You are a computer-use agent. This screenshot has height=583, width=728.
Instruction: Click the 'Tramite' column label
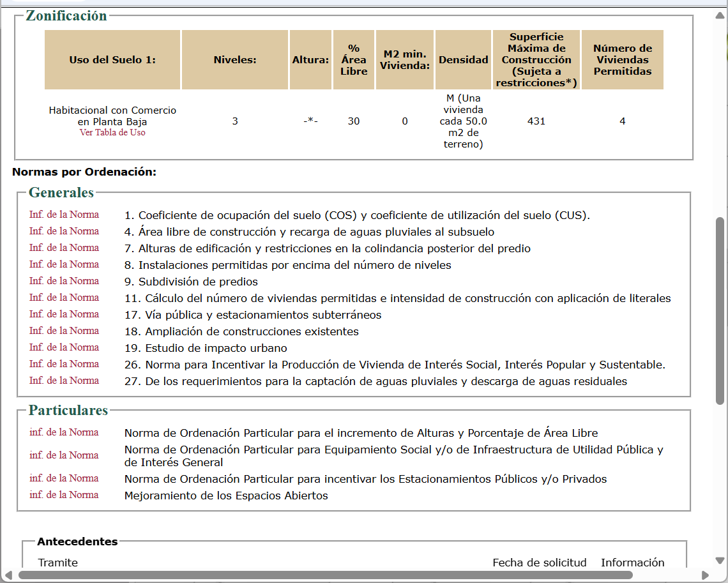(58, 563)
